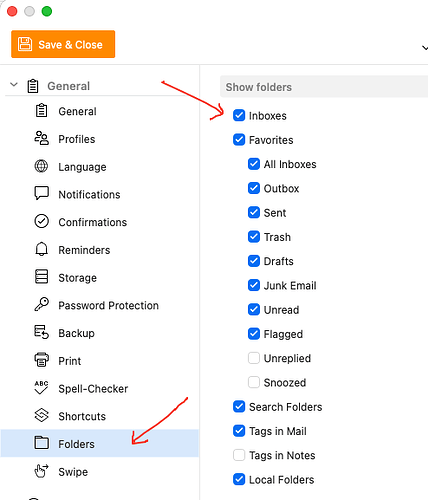Click the Notifications speech bubble icon

[x=41, y=193]
